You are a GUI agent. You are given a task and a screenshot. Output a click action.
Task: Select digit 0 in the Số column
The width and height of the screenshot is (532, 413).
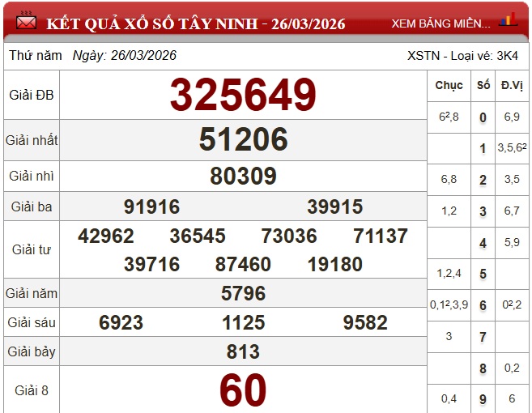pos(483,117)
